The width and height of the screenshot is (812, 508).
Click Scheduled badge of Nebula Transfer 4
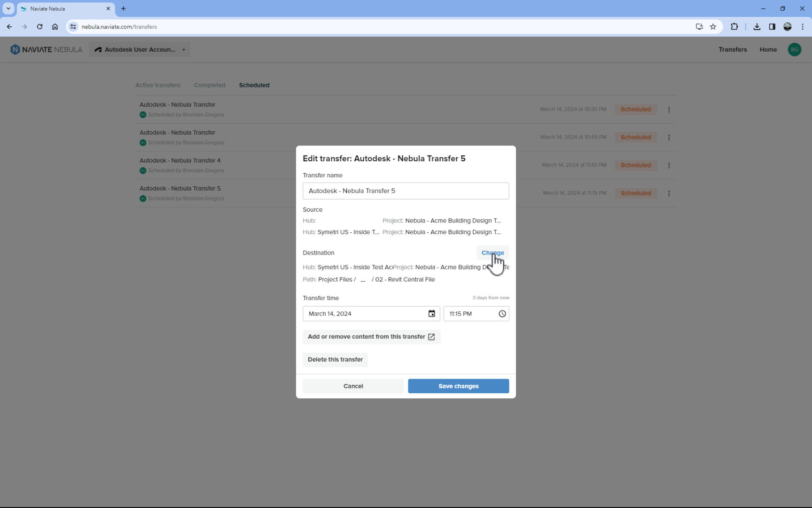click(x=636, y=165)
